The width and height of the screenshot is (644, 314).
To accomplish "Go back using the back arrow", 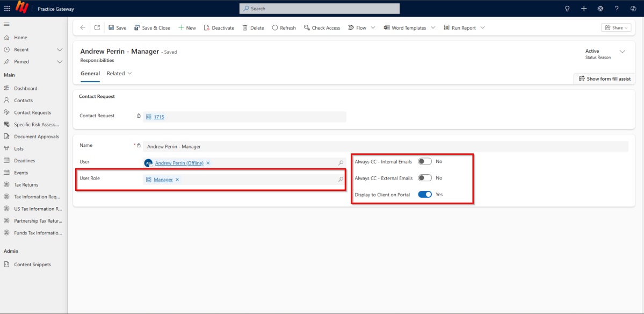I will click(x=83, y=27).
